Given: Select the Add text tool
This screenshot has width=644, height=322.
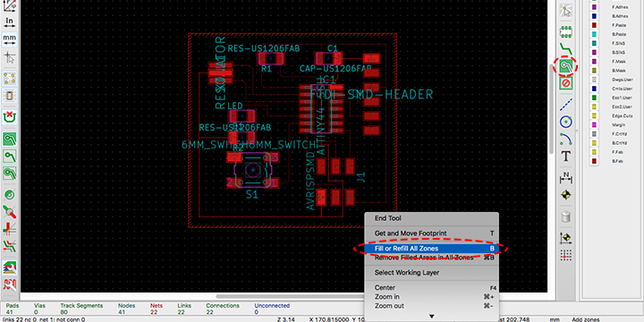Looking at the screenshot, I should click(x=566, y=157).
